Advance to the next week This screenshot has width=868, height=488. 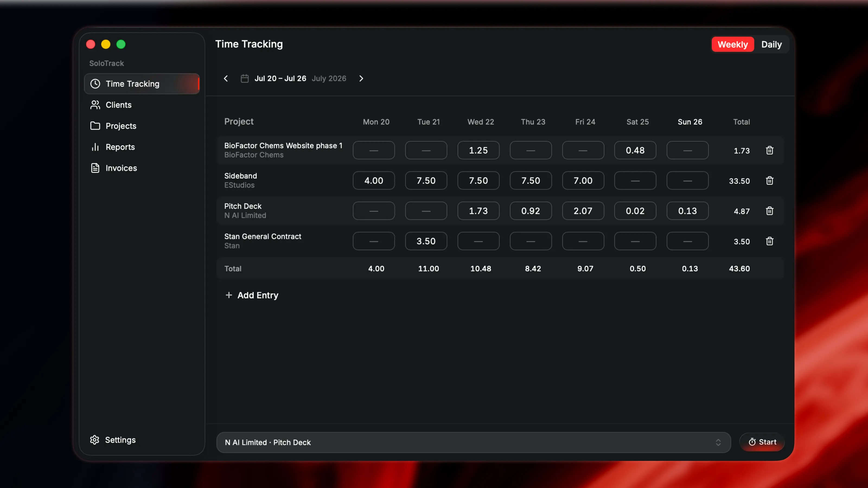(x=361, y=78)
